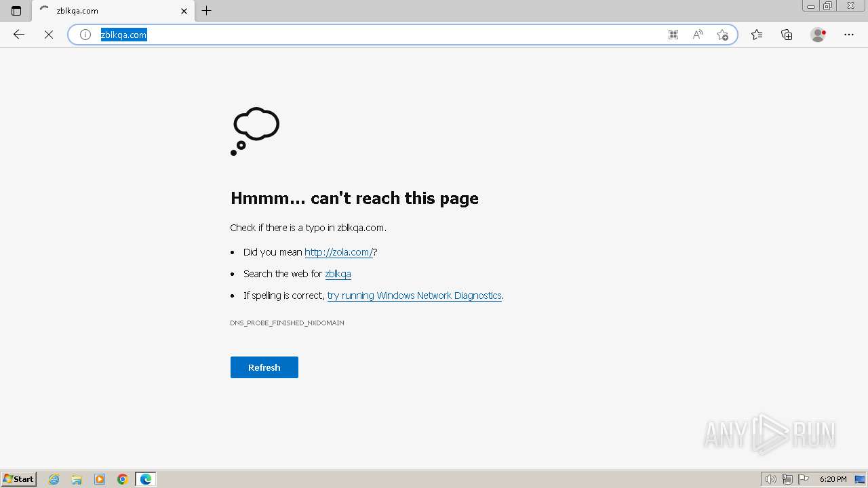Screen dimensions: 868x488
Task: Stop loading the page
Action: pyautogui.click(x=49, y=35)
